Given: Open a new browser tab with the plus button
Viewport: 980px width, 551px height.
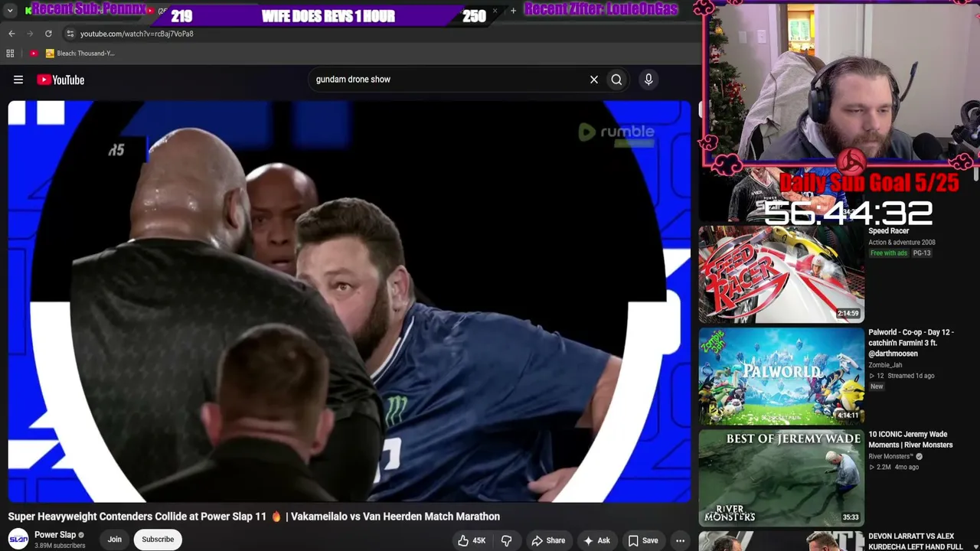Looking at the screenshot, I should [x=513, y=11].
